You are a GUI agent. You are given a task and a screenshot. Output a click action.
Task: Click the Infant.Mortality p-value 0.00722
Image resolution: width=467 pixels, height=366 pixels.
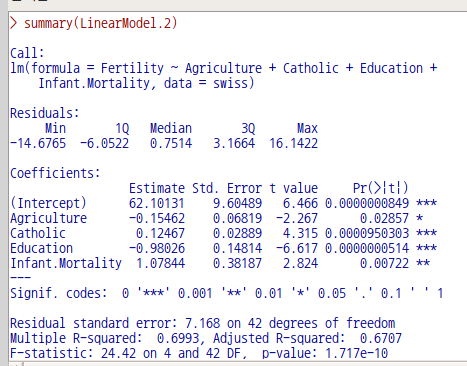[x=385, y=263]
